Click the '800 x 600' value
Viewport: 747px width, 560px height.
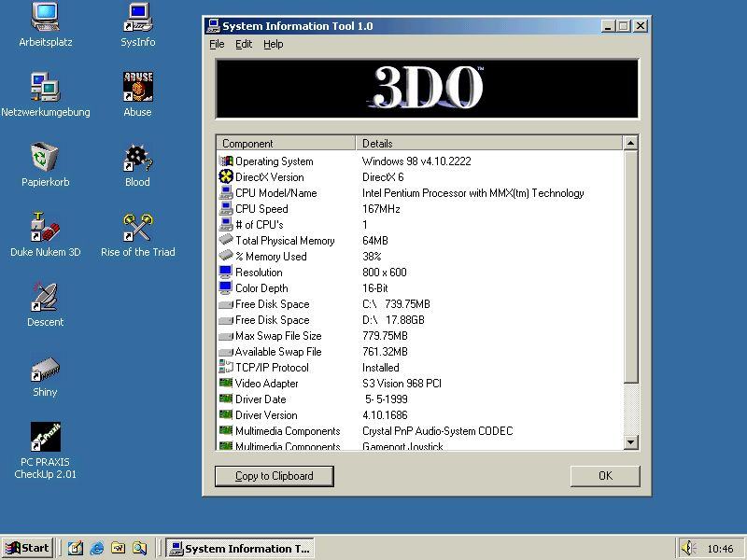click(x=385, y=272)
